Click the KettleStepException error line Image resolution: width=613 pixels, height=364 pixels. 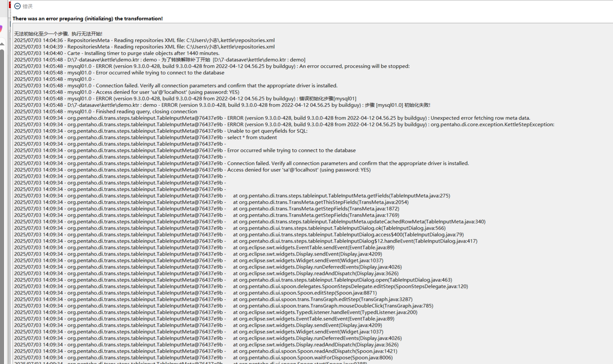tap(284, 124)
